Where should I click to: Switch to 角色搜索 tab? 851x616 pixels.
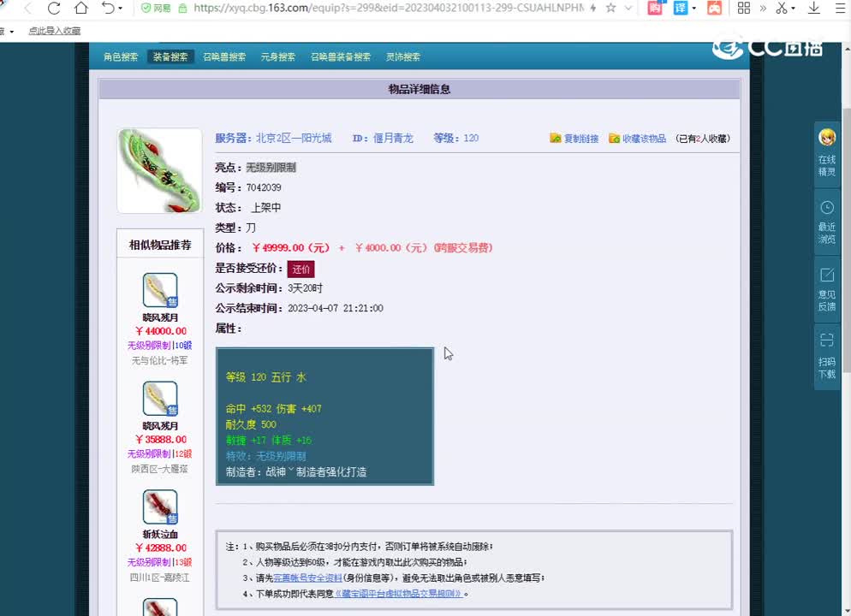[121, 56]
